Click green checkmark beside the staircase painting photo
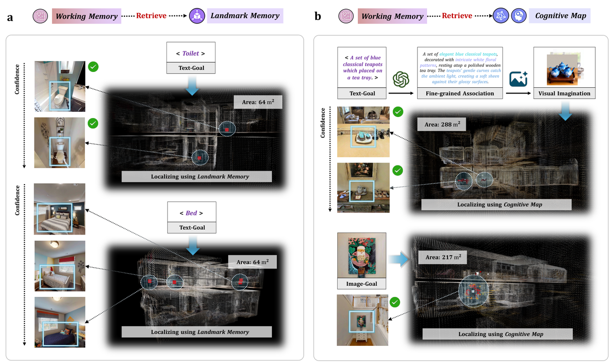This screenshot has height=364, width=614. tap(395, 302)
